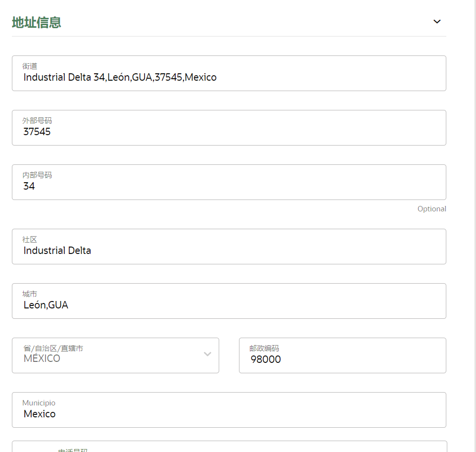Click the 邮政编码 label text
Viewport: 476px width, 452px height.
click(264, 348)
